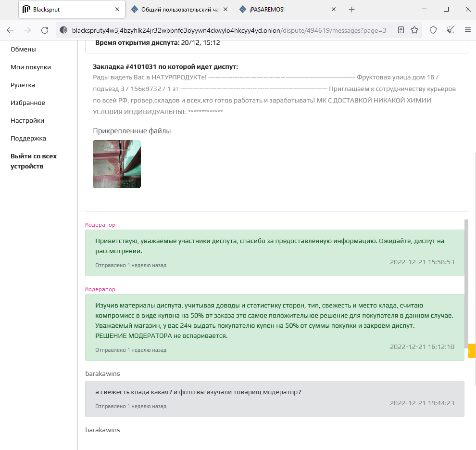Bookmark this page with the star icon
The image size is (476, 450).
coord(414,30)
